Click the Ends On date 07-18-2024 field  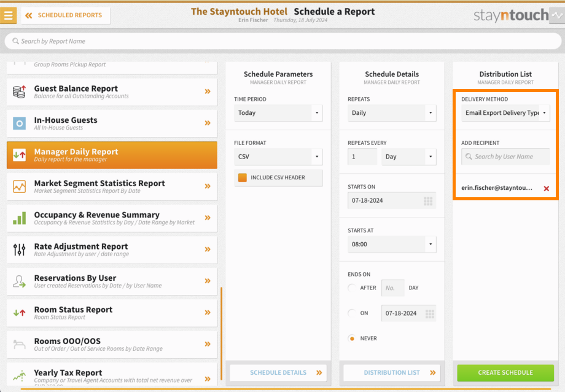(408, 313)
